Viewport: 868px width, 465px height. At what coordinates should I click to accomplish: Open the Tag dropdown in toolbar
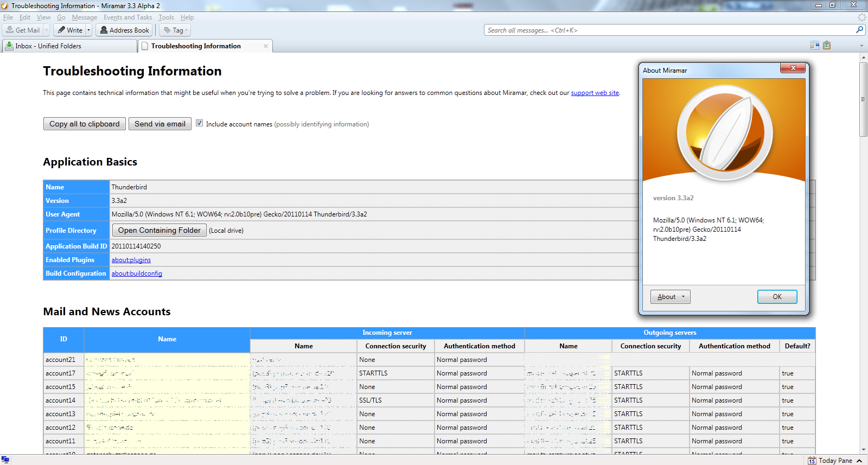tap(175, 30)
